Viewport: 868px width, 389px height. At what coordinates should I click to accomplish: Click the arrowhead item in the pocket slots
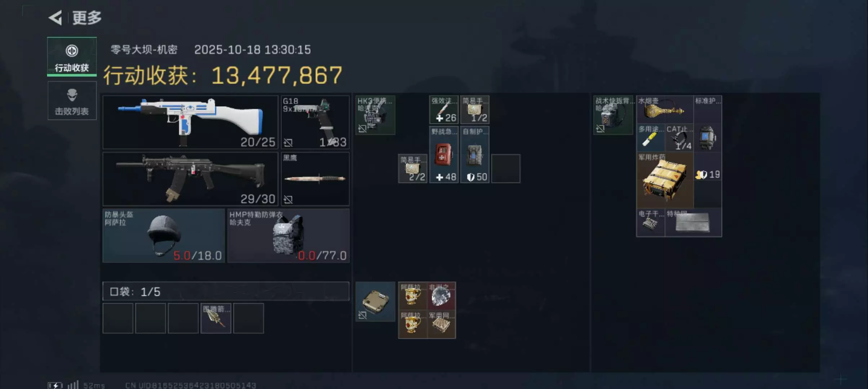pyautogui.click(x=216, y=318)
